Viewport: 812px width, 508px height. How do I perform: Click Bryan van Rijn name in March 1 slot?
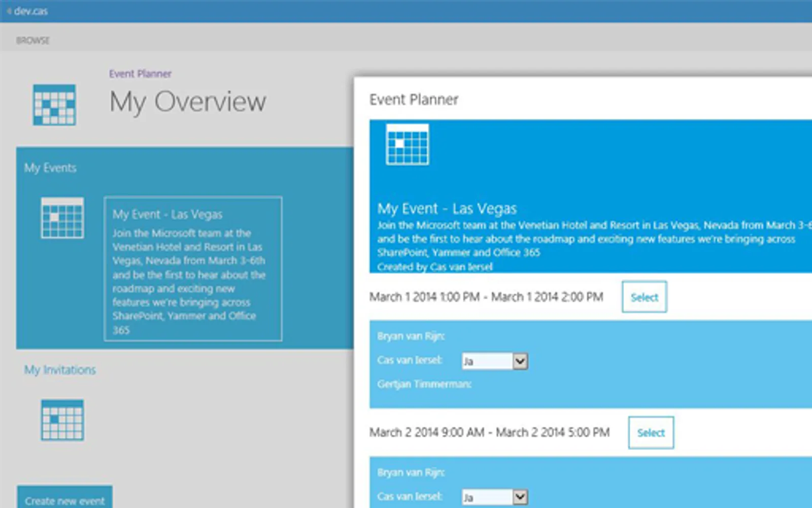pyautogui.click(x=411, y=336)
